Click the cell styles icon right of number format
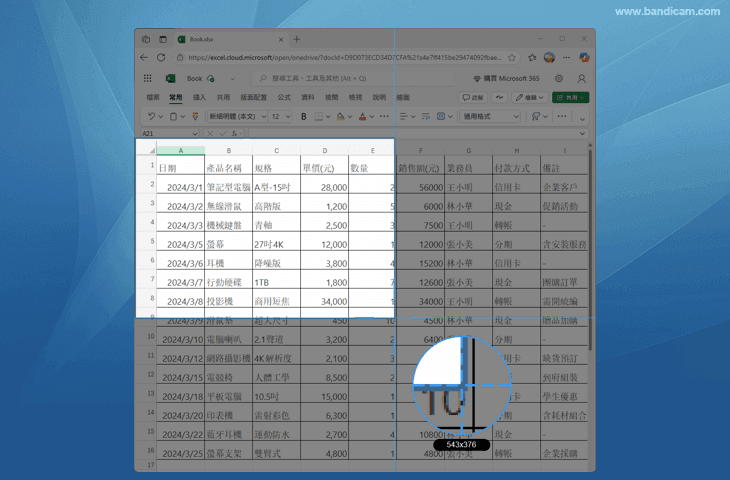Image resolution: width=730 pixels, height=480 pixels. click(x=536, y=116)
